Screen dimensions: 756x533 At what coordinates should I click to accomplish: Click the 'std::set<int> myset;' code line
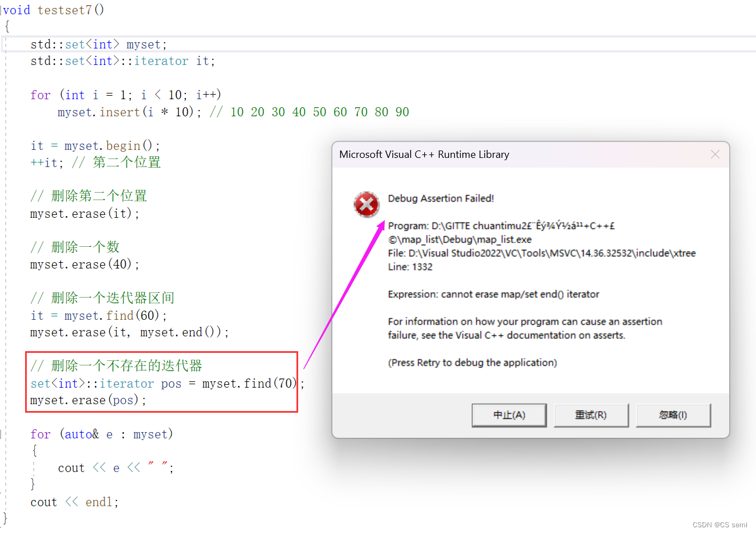(99, 44)
